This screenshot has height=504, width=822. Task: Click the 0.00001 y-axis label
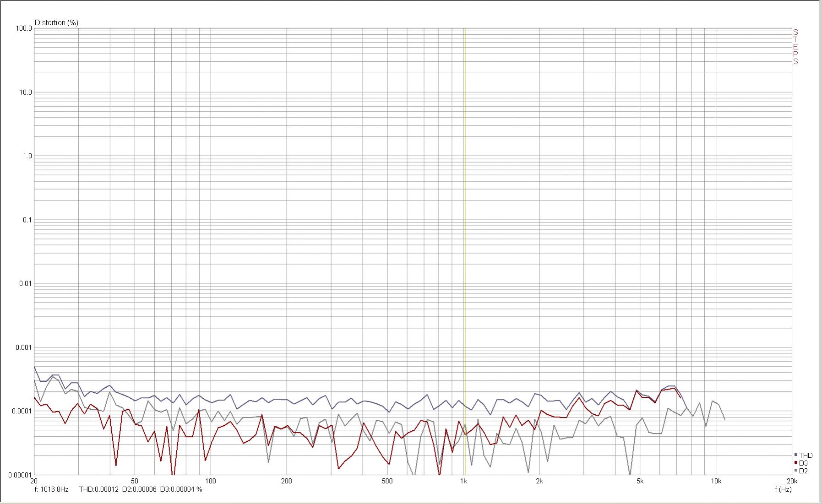(x=20, y=475)
